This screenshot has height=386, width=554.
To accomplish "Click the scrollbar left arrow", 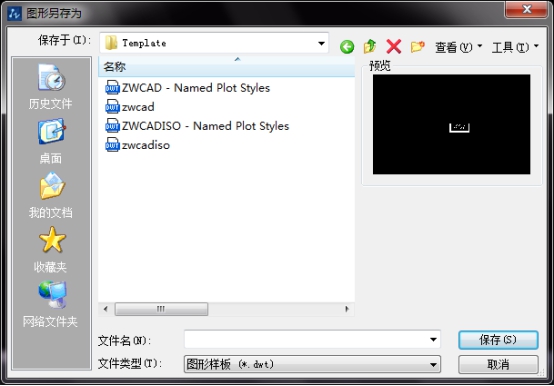I will coord(106,309).
